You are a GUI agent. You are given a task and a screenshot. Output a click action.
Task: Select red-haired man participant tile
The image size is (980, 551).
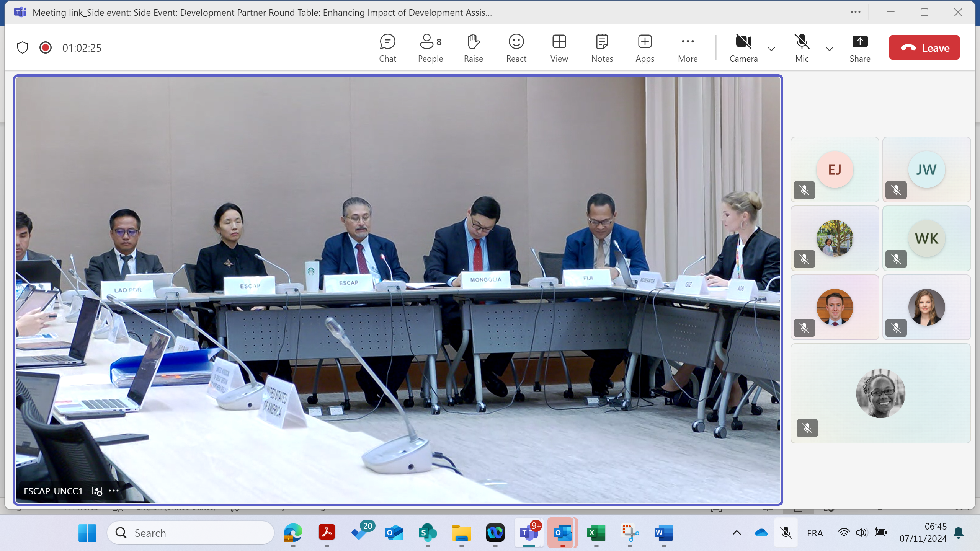835,307
